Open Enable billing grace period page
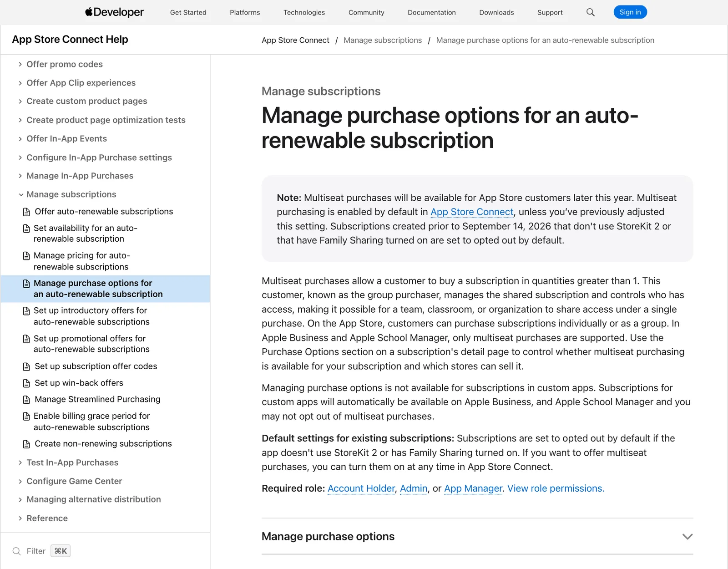Screen dimensions: 728x569 pos(91,422)
